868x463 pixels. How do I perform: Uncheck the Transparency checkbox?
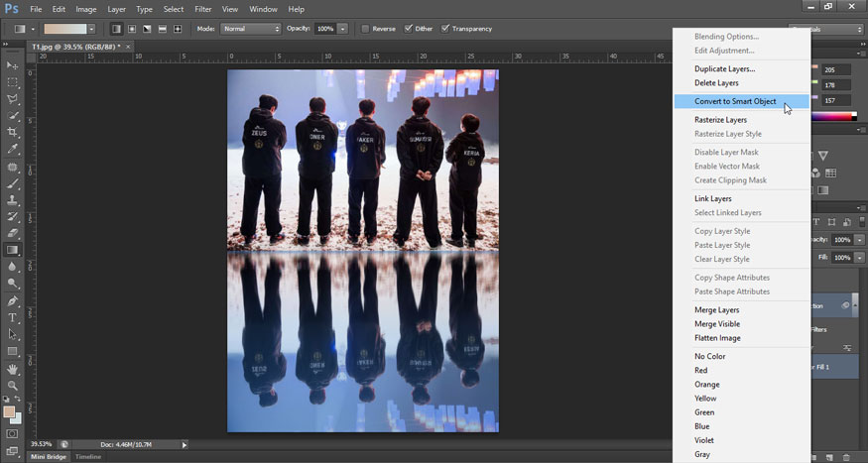coord(445,29)
